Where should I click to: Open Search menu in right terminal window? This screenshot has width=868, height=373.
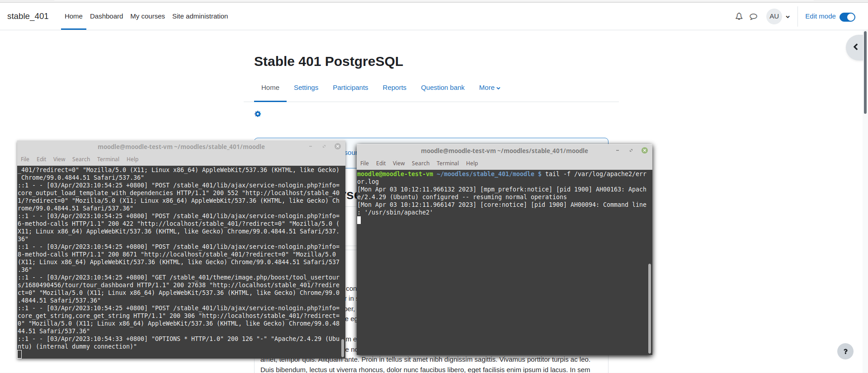(420, 163)
